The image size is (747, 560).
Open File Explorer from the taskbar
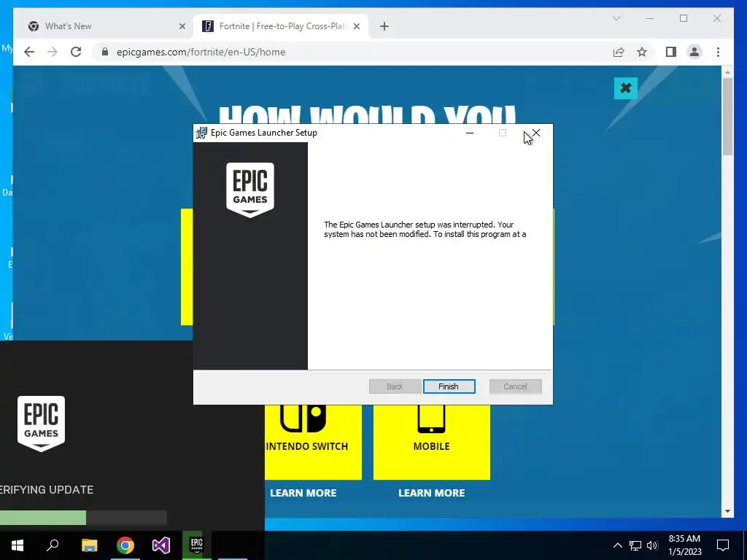pos(89,545)
